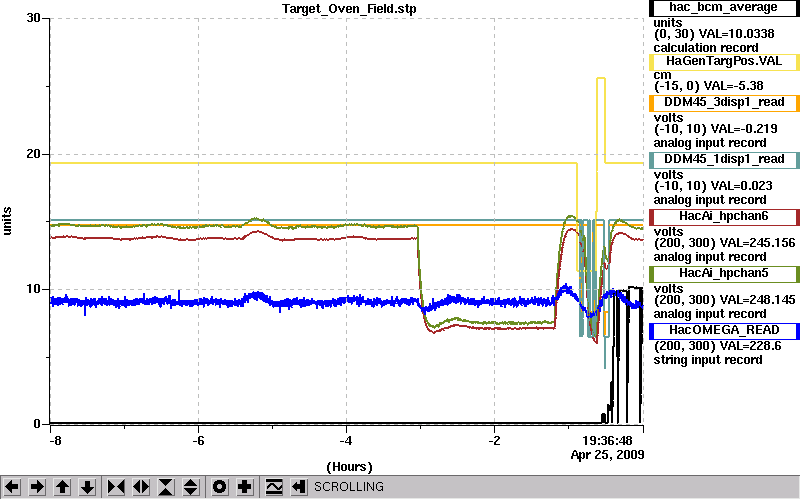800x499 pixels.
Task: Select the HacAi_hpchan6 legend entry
Action: pyautogui.click(x=723, y=217)
